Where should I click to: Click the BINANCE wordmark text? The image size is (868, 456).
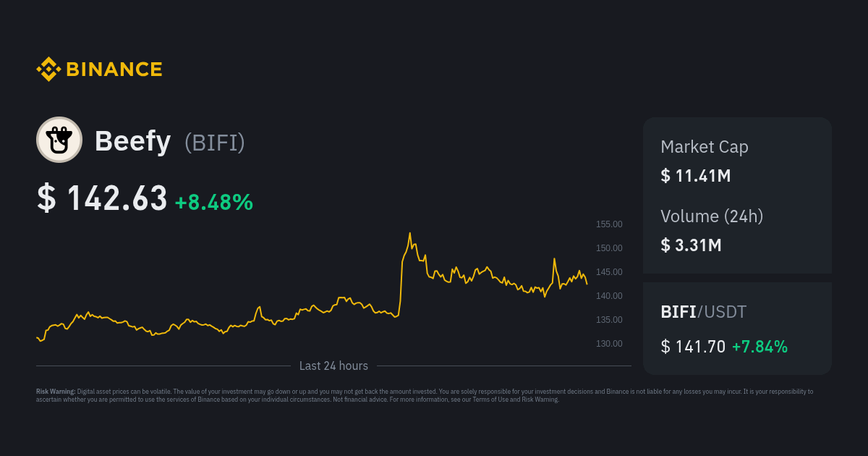[x=114, y=69]
